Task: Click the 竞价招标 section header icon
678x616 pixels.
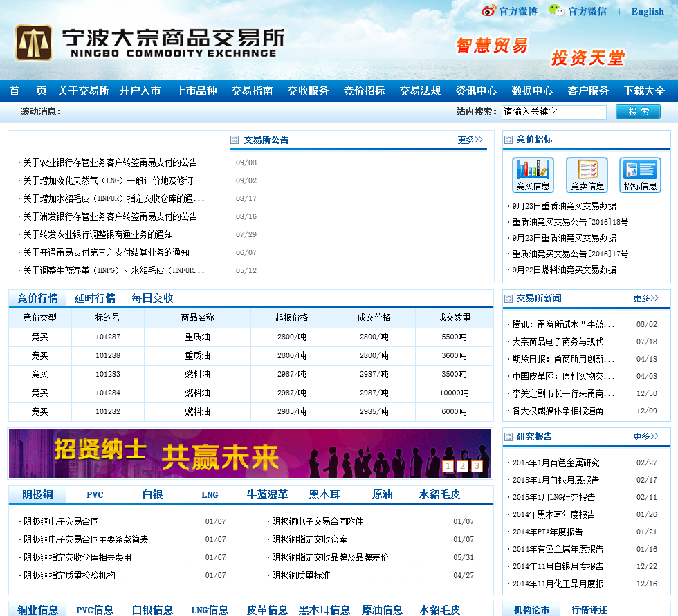Action: (x=508, y=139)
